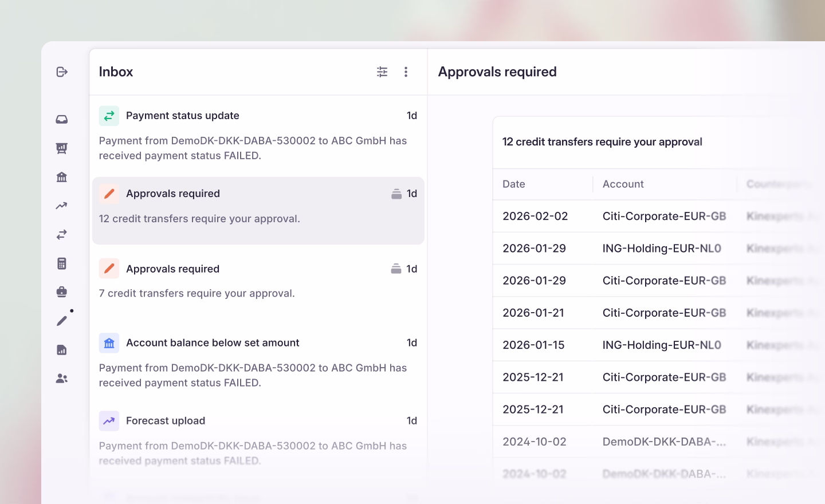Click green transfer icon of Payment status update
This screenshot has width=825, height=504.
tap(109, 116)
